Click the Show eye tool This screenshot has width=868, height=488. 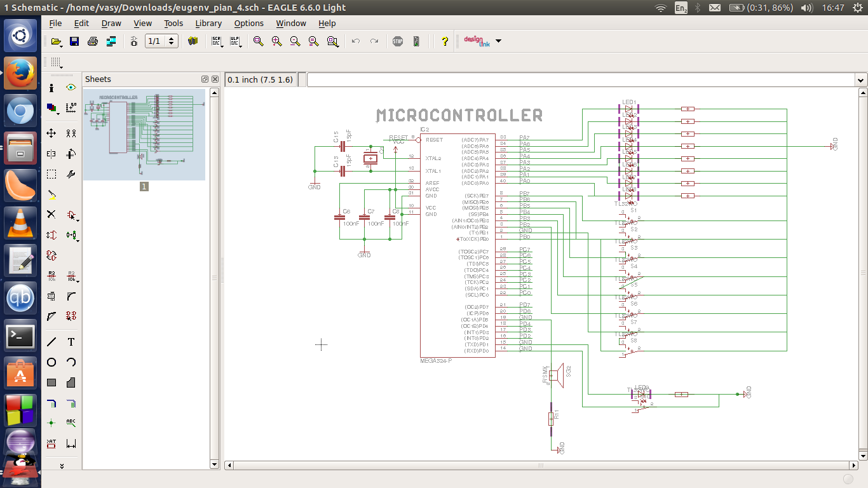[x=71, y=88]
